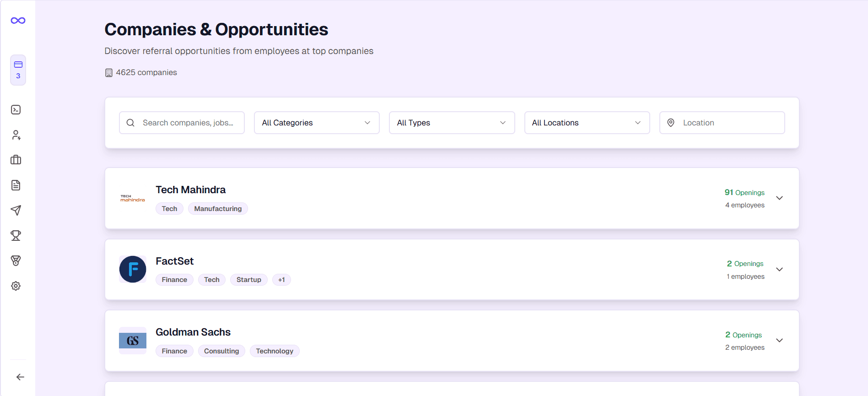
Task: Select the document file sidebar icon
Action: tap(16, 185)
